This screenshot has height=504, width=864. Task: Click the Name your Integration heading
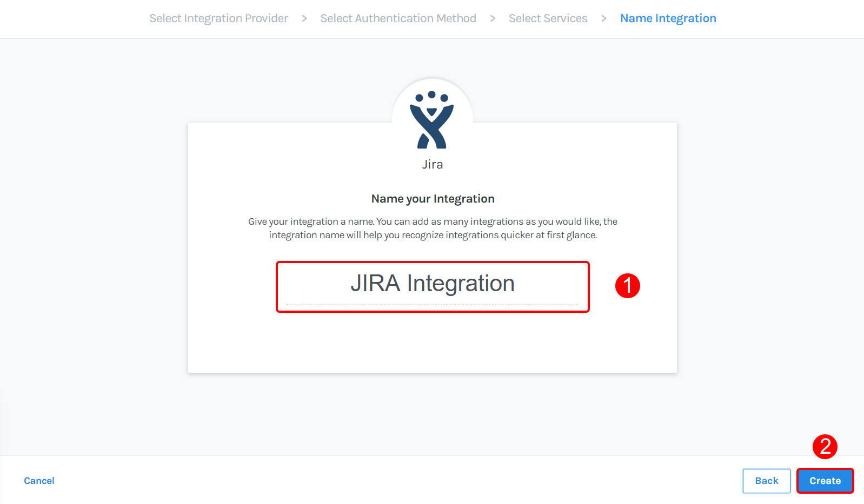click(433, 199)
